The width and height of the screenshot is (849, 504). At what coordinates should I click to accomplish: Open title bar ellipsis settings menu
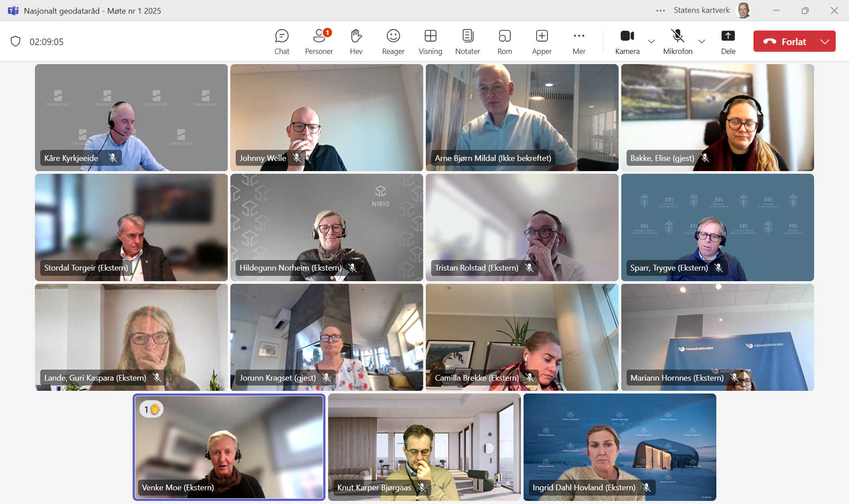pos(661,11)
